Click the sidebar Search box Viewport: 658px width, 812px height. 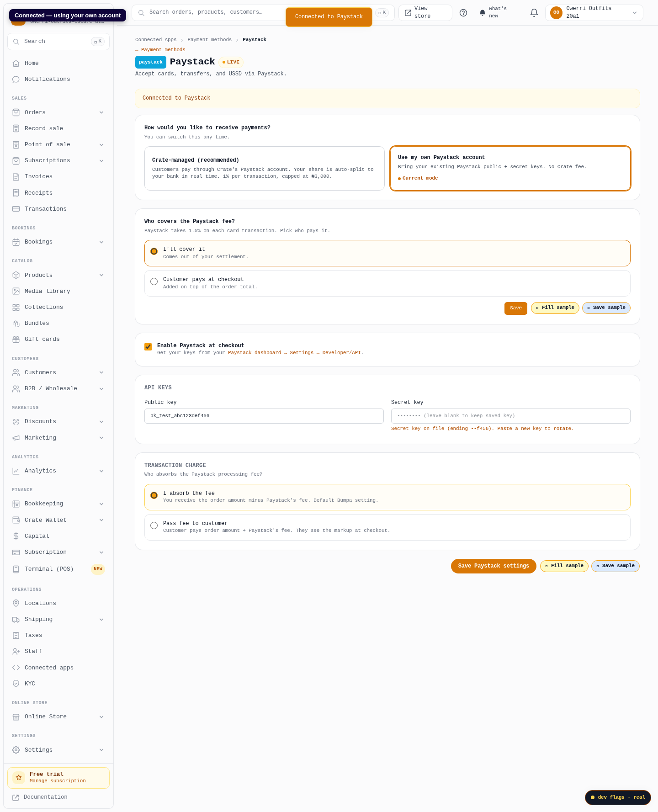point(58,42)
